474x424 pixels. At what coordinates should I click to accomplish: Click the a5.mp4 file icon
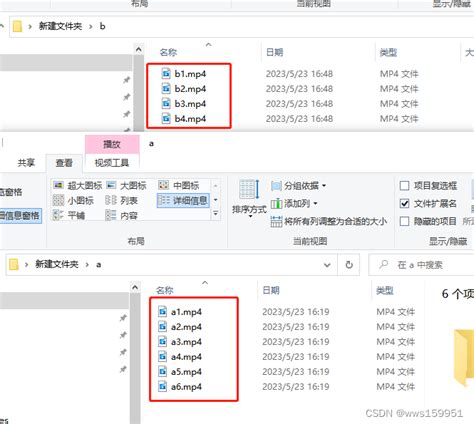pyautogui.click(x=162, y=372)
